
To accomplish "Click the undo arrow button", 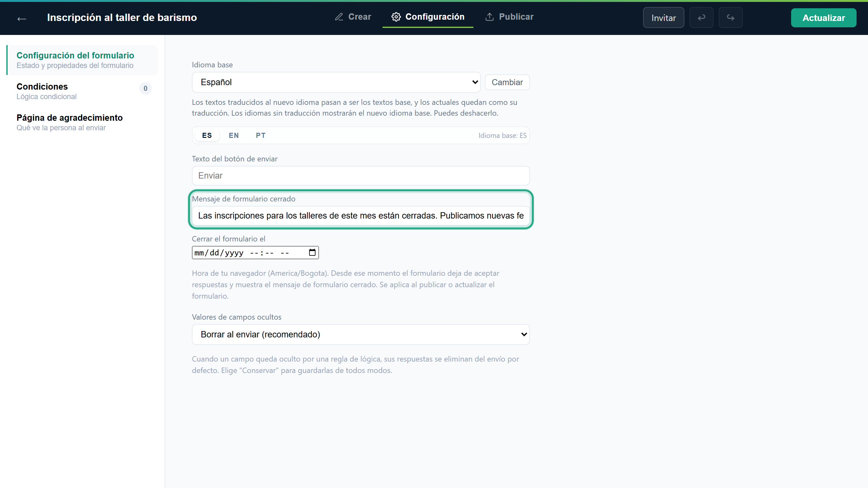I will point(701,17).
